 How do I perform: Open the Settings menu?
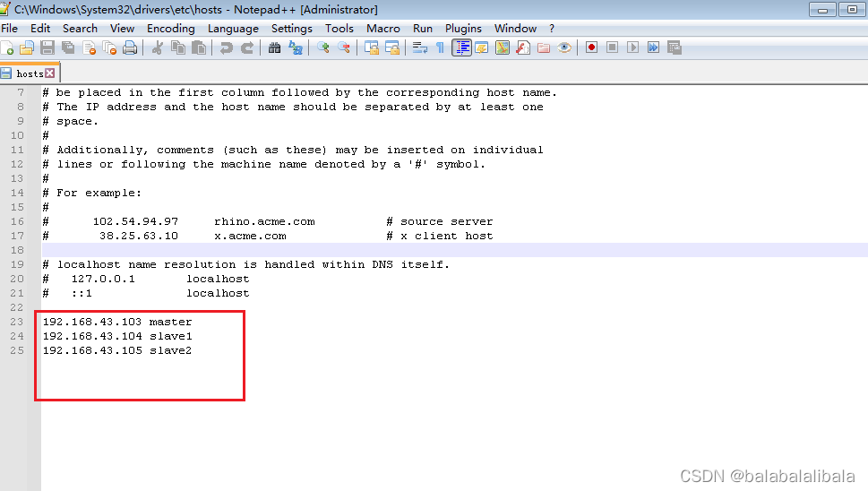pyautogui.click(x=292, y=29)
